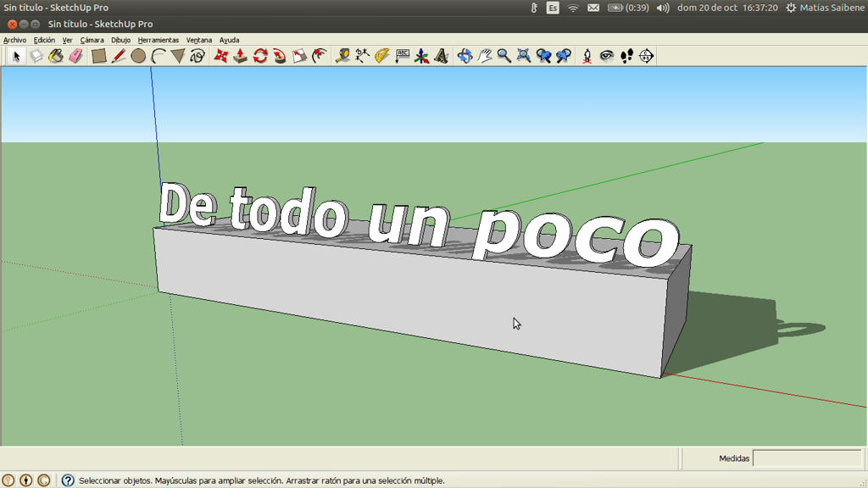Viewport: 868px width, 488px height.
Task: Choose the 3D Text tool
Action: click(441, 56)
